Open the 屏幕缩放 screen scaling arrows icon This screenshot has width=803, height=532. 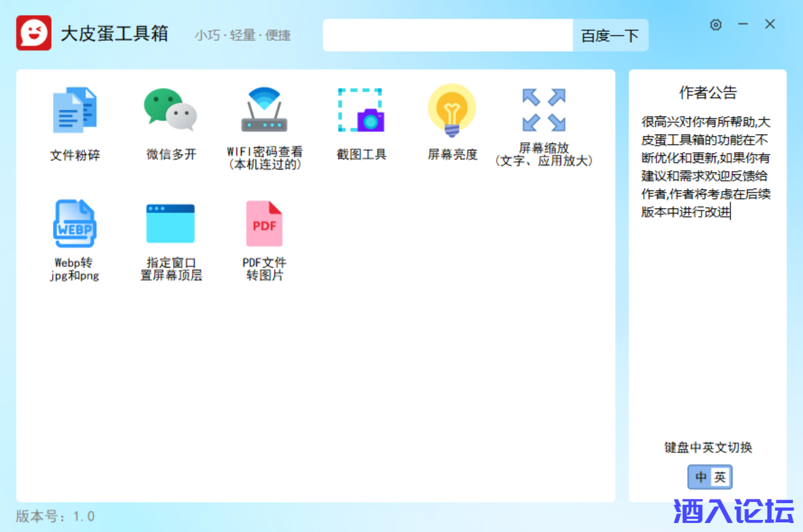[x=544, y=111]
